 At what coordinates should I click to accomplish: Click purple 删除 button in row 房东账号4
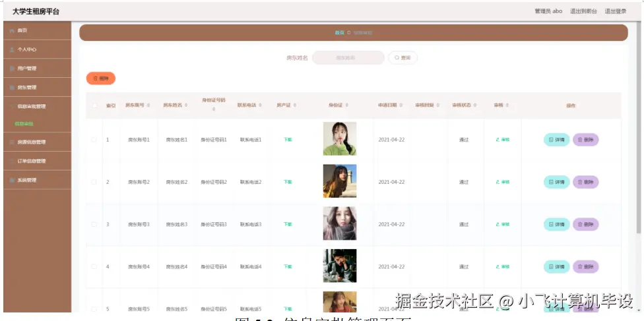[x=586, y=266]
